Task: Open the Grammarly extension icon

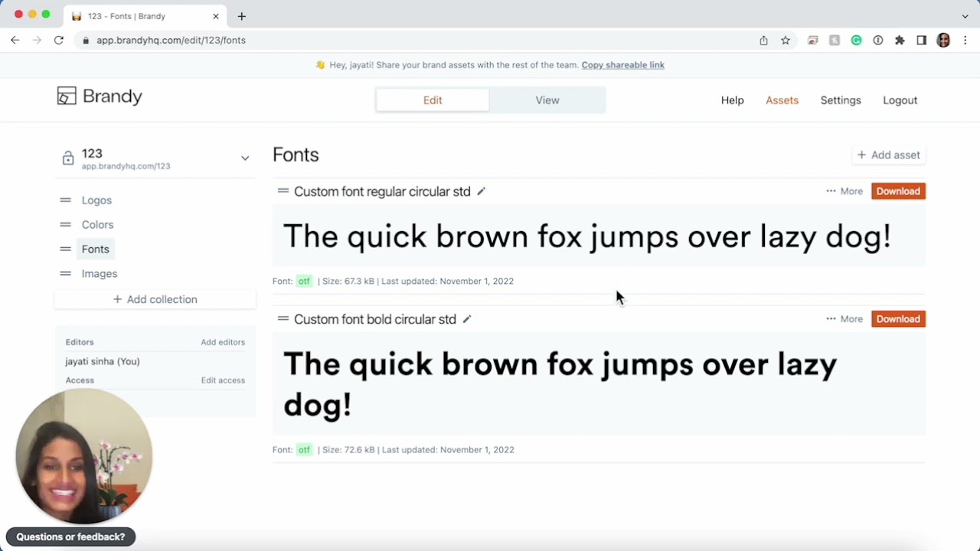Action: click(x=856, y=41)
